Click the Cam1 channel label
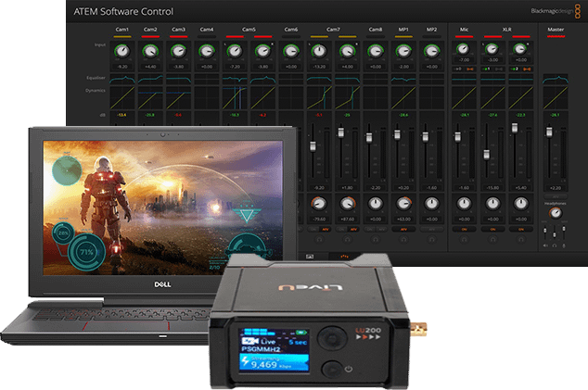 coord(122,30)
